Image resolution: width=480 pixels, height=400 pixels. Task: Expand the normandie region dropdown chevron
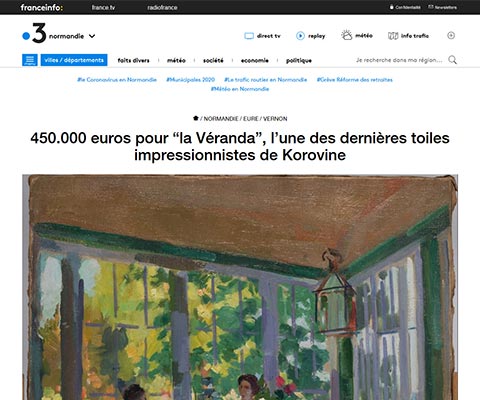[x=92, y=36]
